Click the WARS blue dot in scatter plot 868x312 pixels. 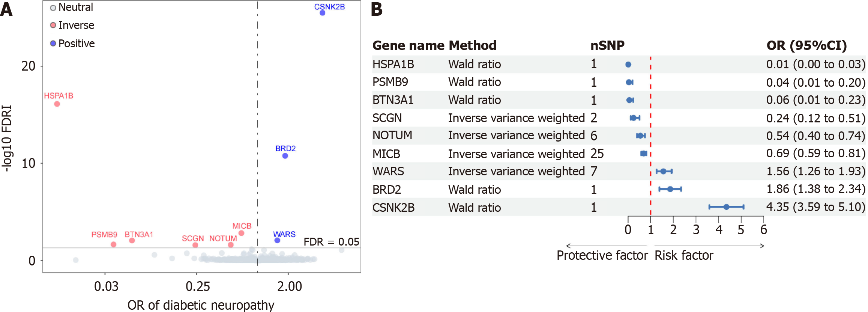[277, 240]
